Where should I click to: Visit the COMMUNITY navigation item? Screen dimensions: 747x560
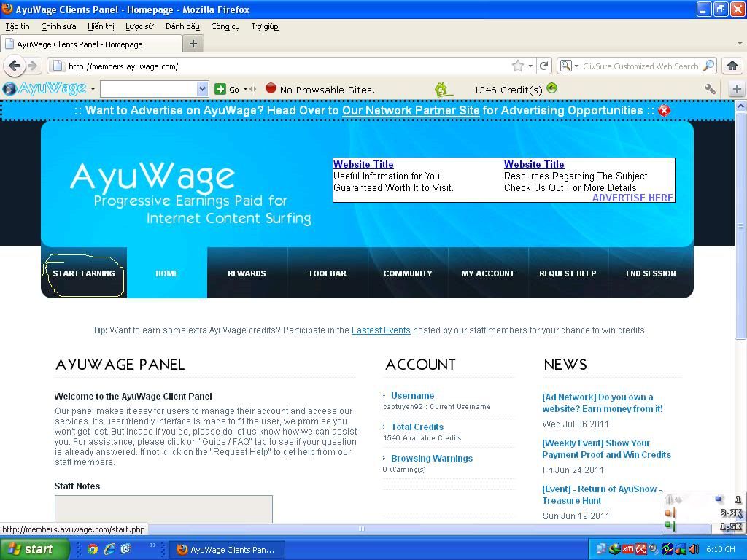[x=408, y=273]
